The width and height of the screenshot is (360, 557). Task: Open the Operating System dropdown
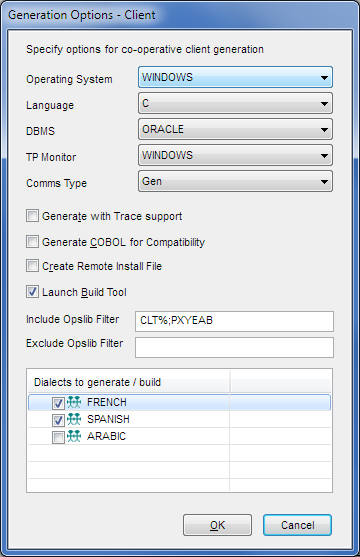pos(235,77)
